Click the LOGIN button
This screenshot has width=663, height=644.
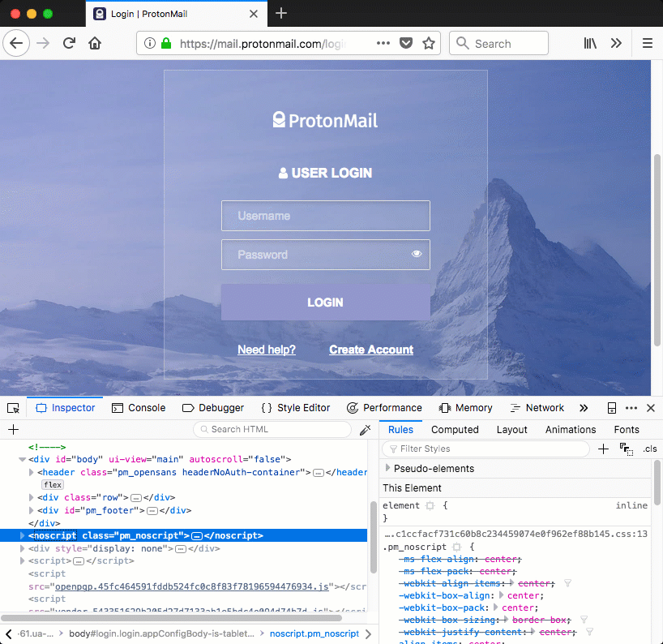(326, 302)
